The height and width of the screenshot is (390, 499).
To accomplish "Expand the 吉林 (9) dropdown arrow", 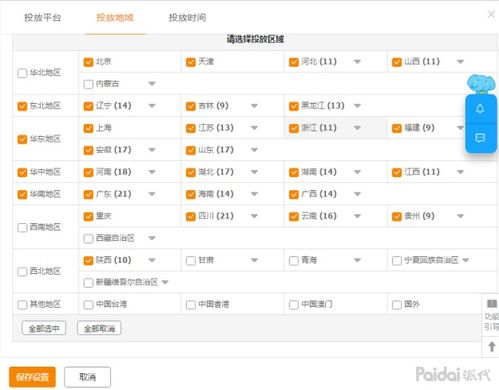I will pos(254,106).
